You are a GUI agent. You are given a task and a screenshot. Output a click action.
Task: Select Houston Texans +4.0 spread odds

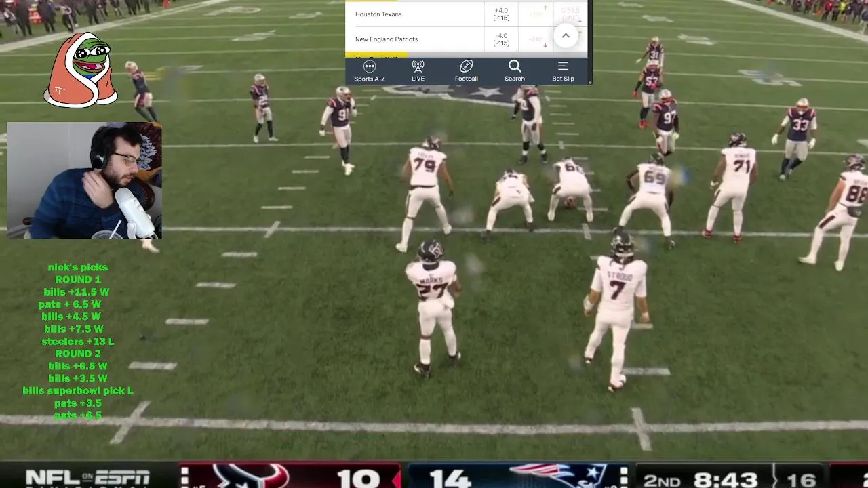point(501,14)
